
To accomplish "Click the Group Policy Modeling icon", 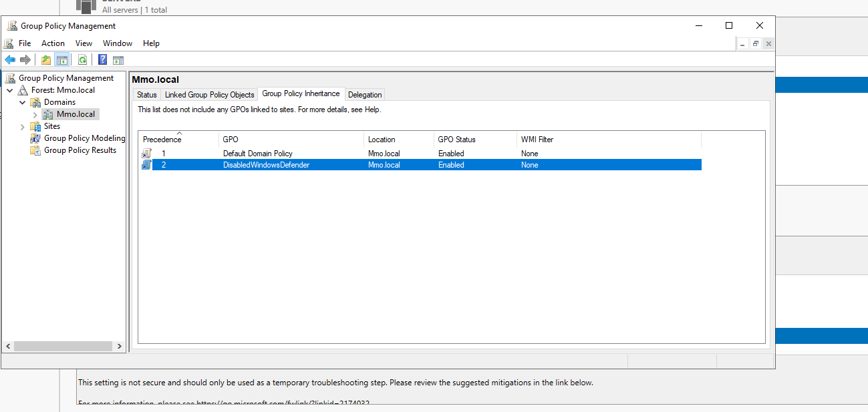I will tap(36, 138).
